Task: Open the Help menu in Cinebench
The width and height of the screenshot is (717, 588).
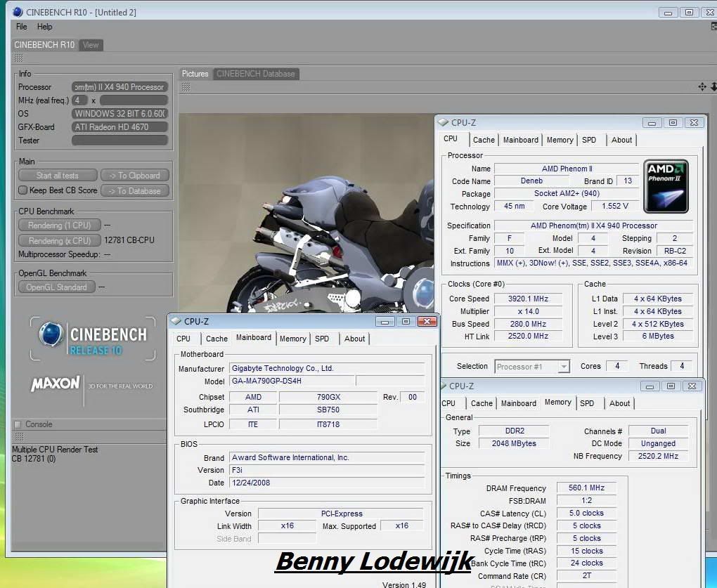Action: click(x=44, y=27)
